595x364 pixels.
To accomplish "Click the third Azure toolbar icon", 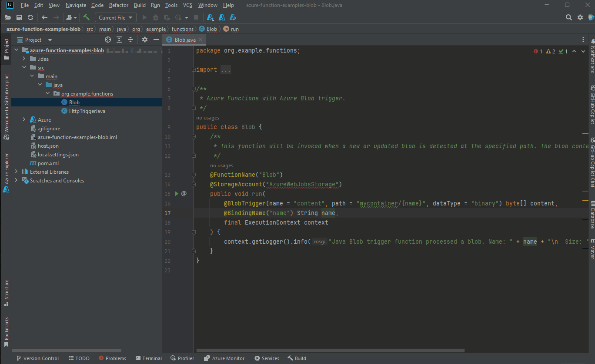I will (x=233, y=17).
